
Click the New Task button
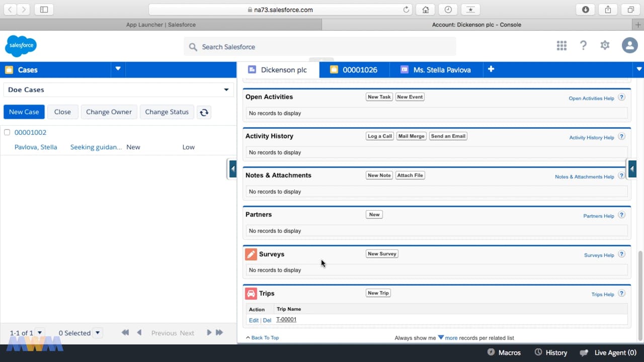pos(379,97)
